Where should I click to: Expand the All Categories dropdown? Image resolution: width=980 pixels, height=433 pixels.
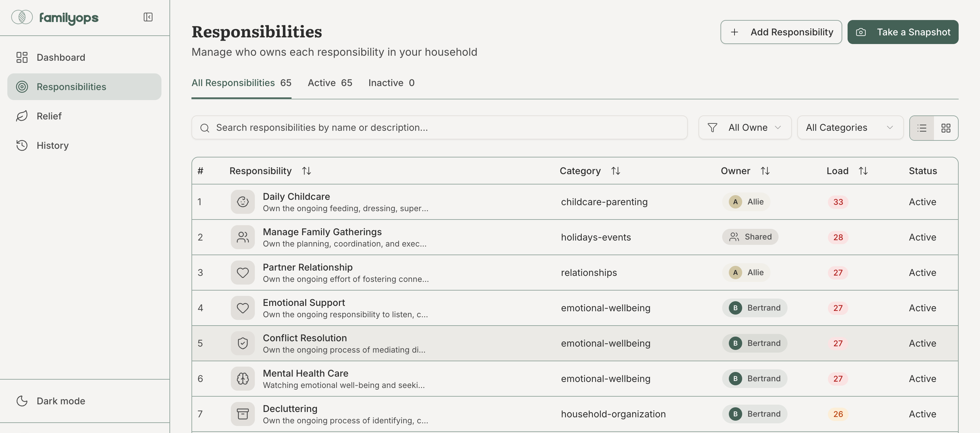click(x=850, y=127)
